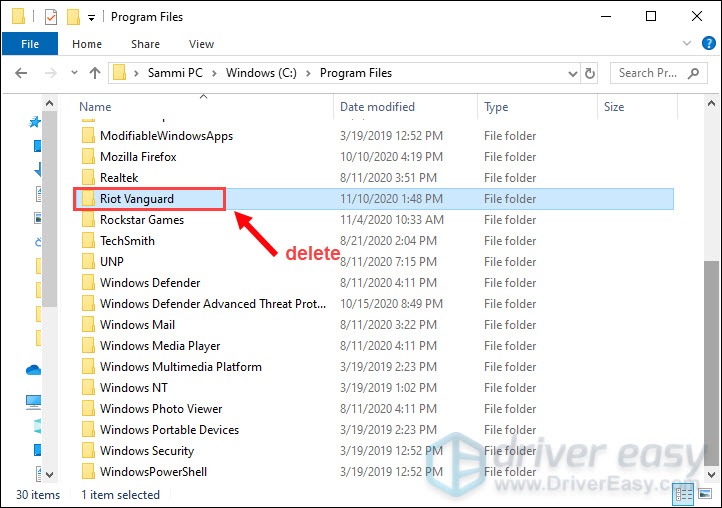
Task: Click the New folder quick access icon
Action: click(73, 17)
